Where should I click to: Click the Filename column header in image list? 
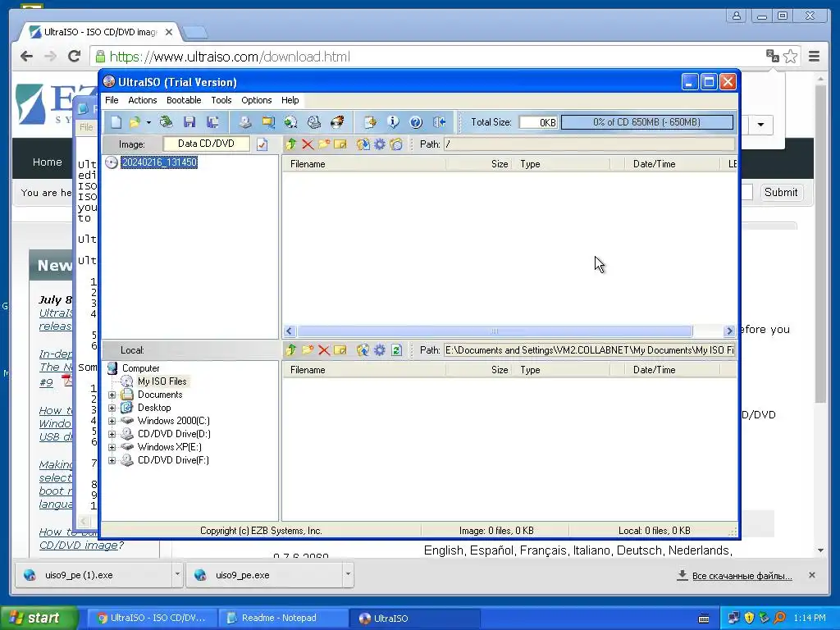pos(364,164)
